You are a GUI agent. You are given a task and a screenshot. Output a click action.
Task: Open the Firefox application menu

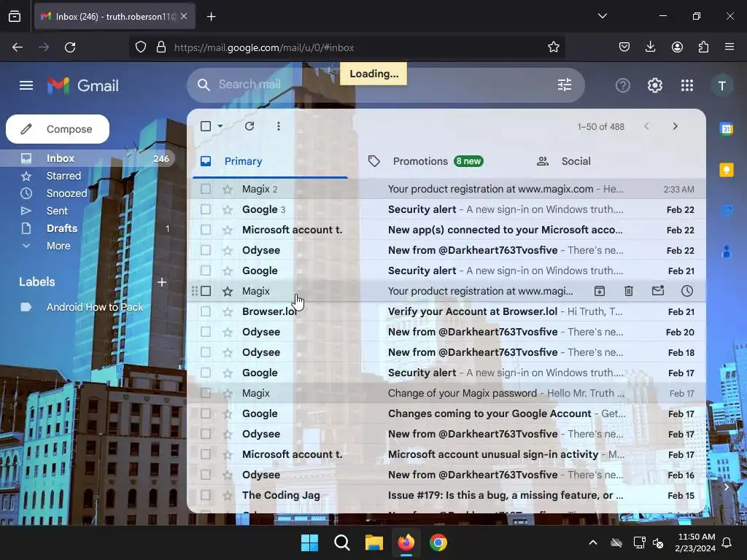click(x=729, y=47)
